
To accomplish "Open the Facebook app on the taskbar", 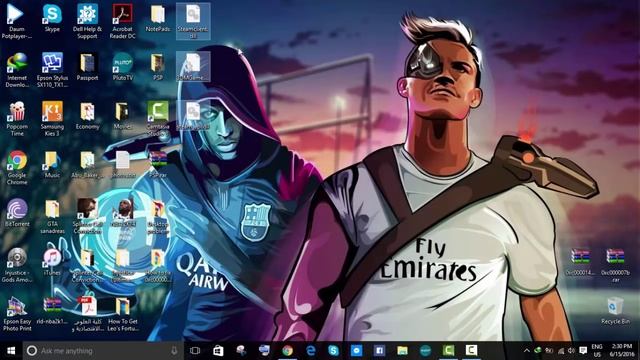I will [x=379, y=351].
